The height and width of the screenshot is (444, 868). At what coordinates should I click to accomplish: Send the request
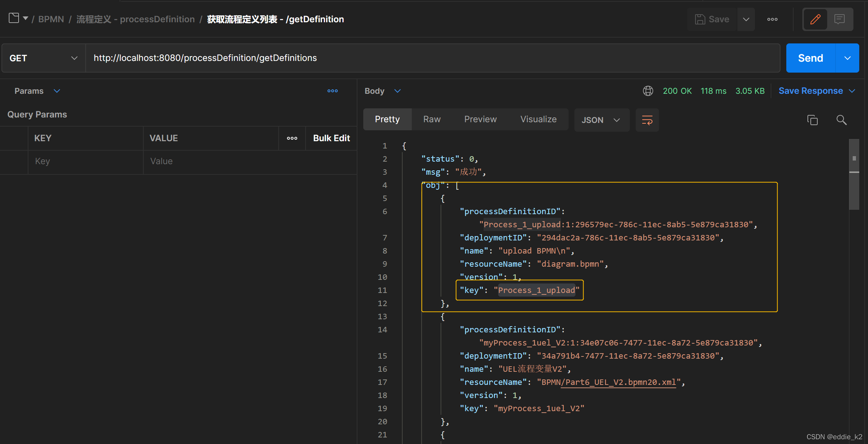810,58
